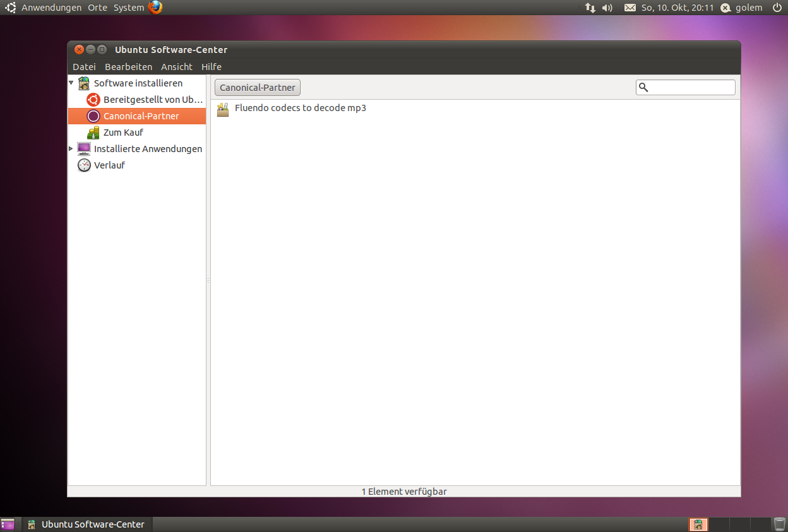
Task: Open the System panel menu
Action: click(x=129, y=8)
